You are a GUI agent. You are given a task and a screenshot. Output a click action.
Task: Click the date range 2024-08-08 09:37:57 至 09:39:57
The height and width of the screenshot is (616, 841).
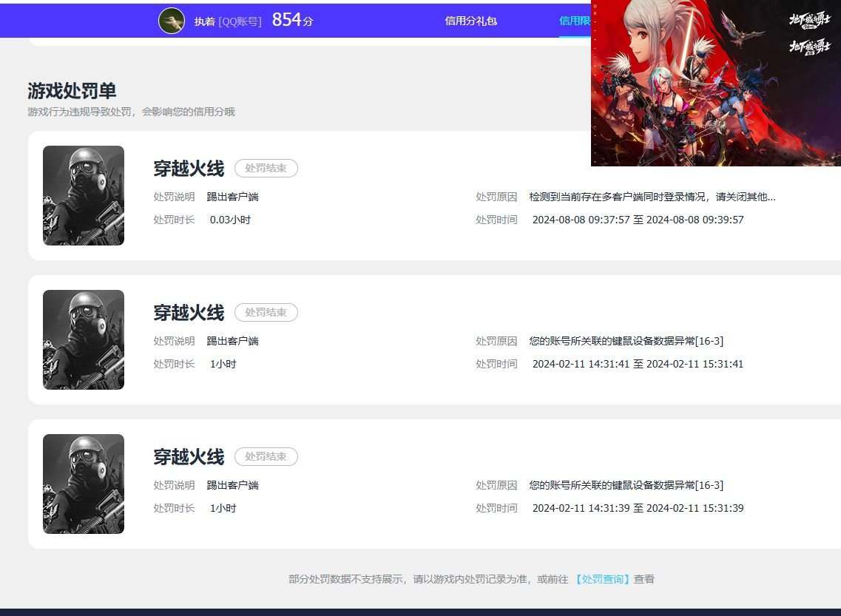[638, 220]
